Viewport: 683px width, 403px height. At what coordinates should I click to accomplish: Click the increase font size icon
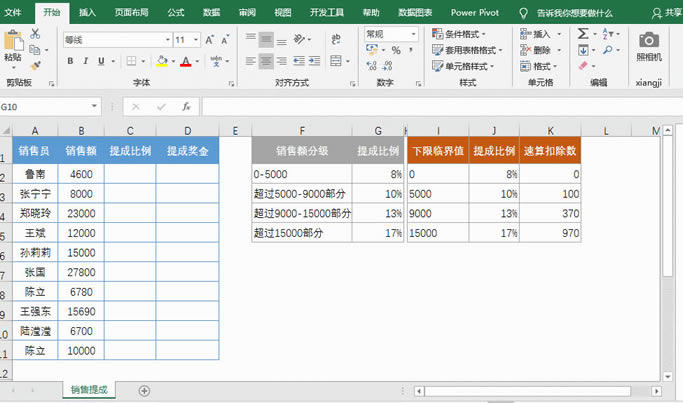coord(211,40)
